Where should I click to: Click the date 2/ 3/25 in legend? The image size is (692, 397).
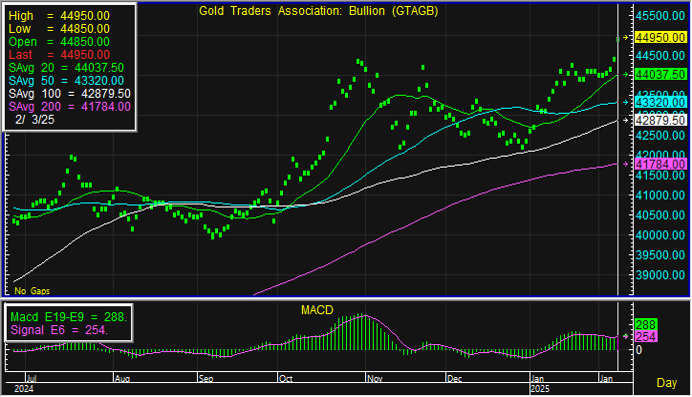click(x=34, y=120)
